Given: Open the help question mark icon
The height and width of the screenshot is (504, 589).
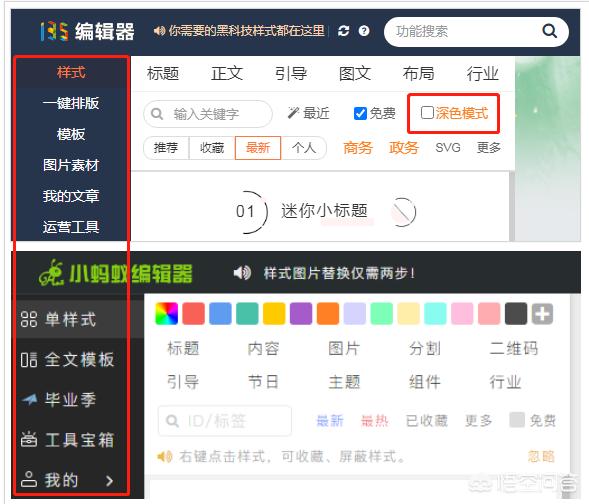Looking at the screenshot, I should pyautogui.click(x=364, y=31).
